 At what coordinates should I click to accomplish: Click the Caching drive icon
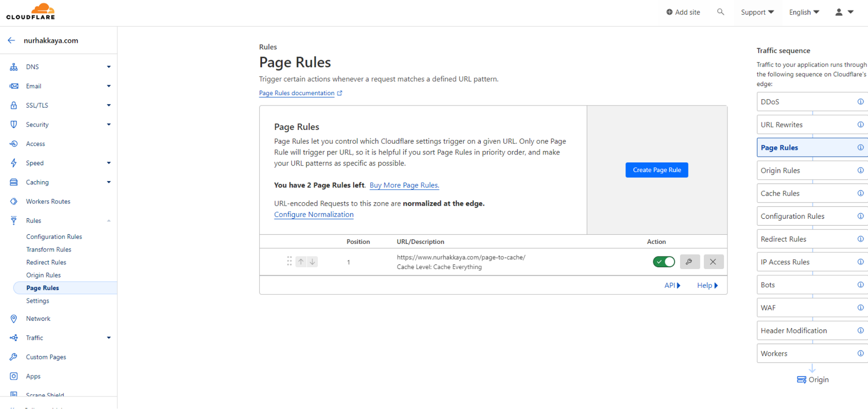click(x=14, y=182)
